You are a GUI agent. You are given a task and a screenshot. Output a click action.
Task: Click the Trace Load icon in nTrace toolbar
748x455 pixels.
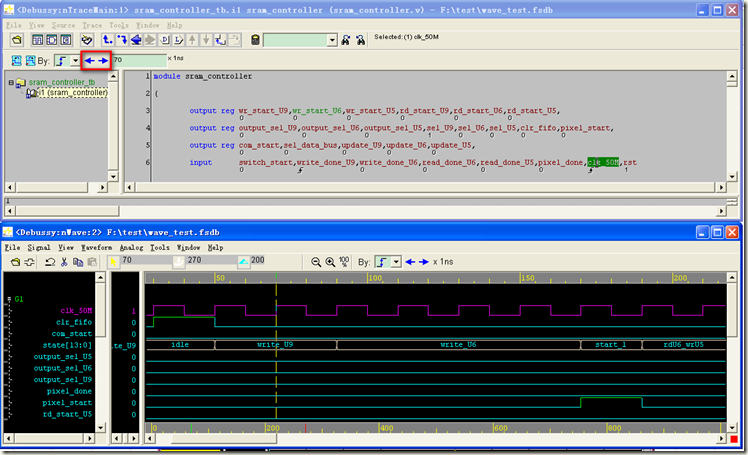click(x=122, y=40)
